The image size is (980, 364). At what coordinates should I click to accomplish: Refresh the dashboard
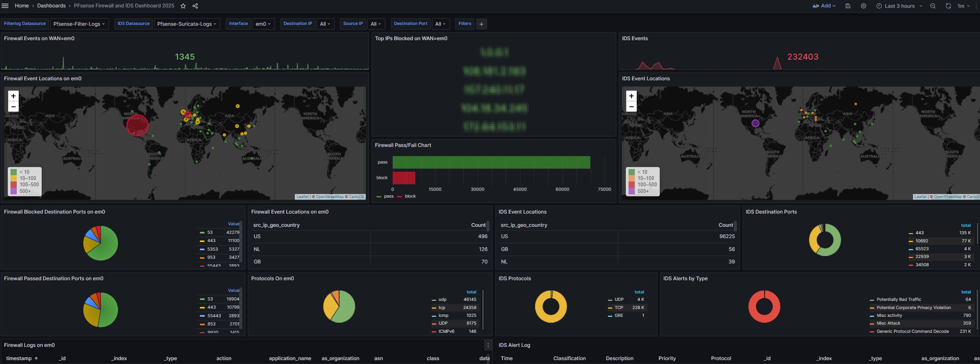click(x=948, y=6)
